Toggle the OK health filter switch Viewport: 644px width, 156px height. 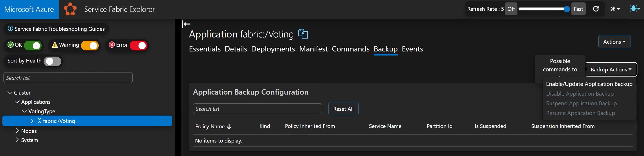(x=33, y=45)
